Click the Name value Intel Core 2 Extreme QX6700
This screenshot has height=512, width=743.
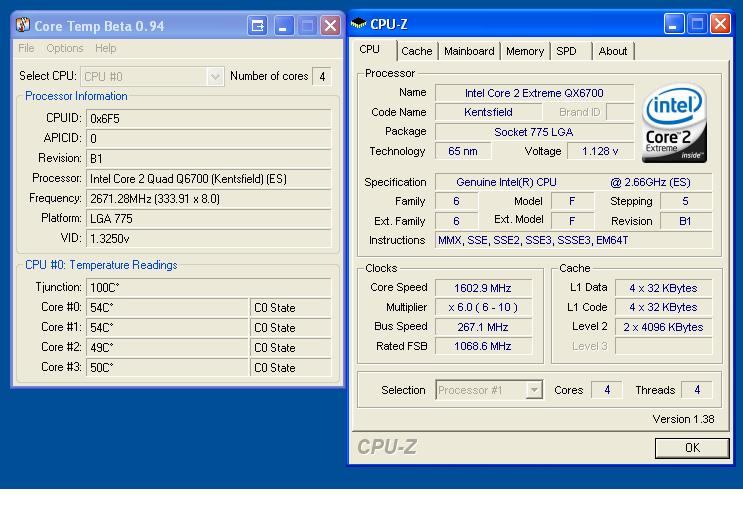click(534, 93)
